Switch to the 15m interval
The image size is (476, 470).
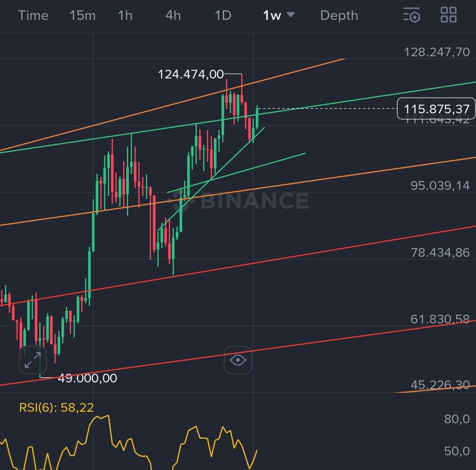[x=83, y=15]
